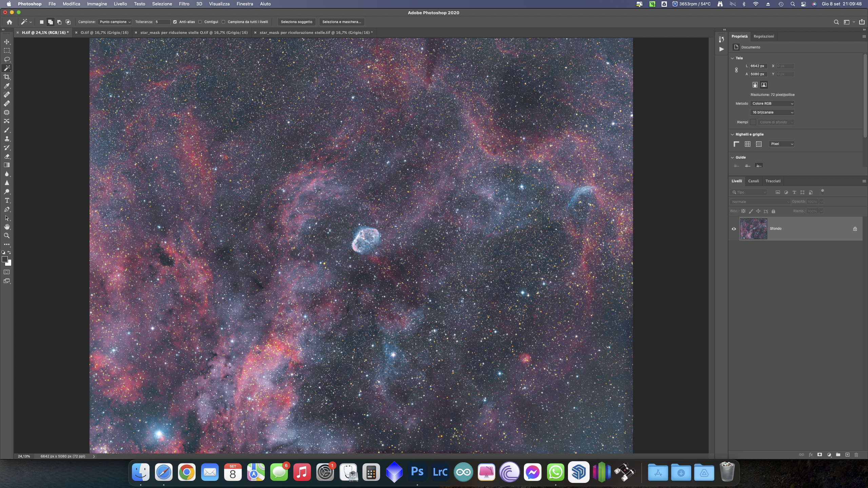The height and width of the screenshot is (488, 868).
Task: Open the Filtro menu
Action: point(184,4)
